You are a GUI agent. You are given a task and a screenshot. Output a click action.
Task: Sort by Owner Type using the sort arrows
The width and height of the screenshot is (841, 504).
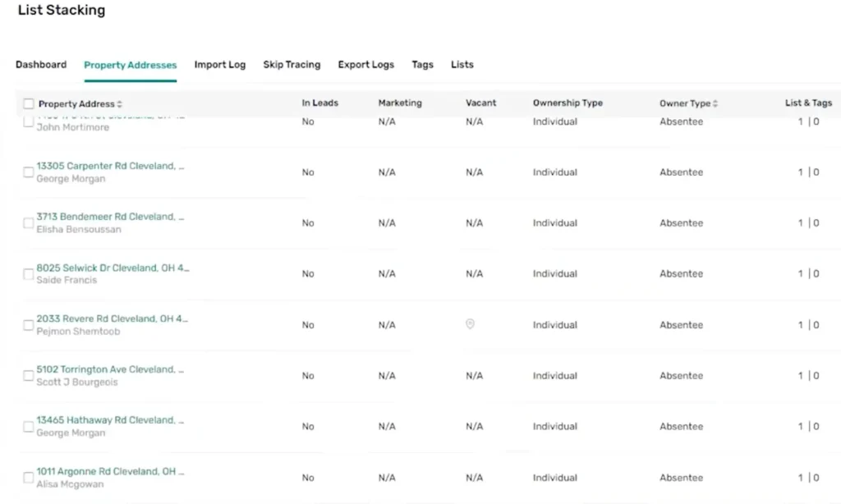tap(715, 103)
